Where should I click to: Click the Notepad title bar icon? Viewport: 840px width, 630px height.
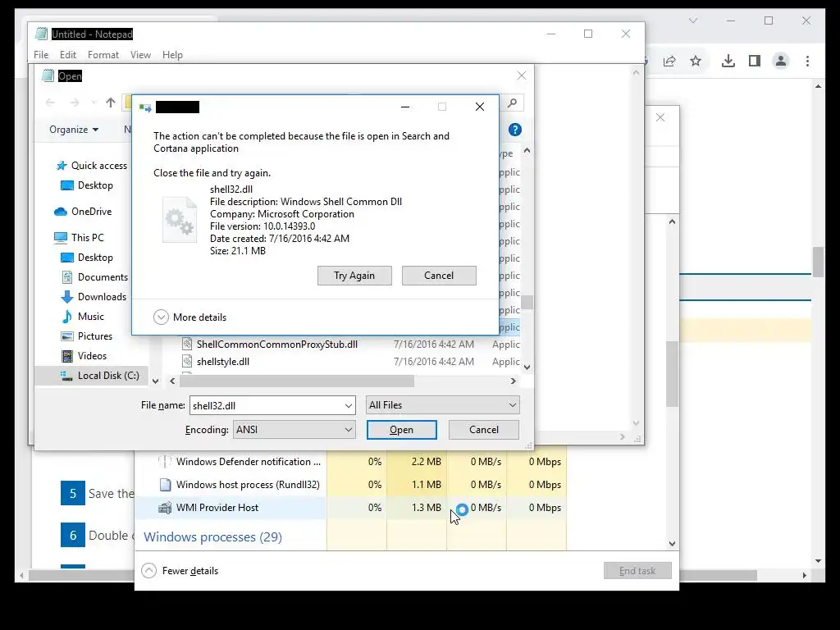[41, 34]
